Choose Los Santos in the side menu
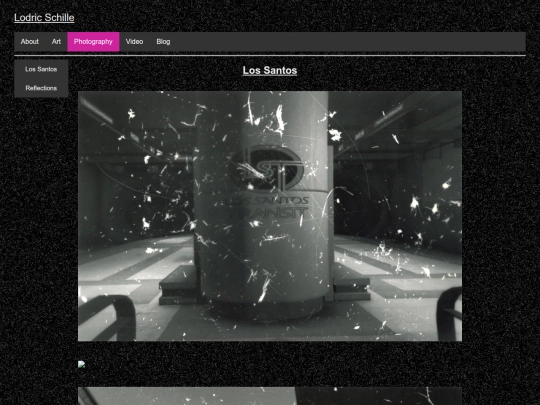Viewport: 540px width, 405px height. coord(41,69)
